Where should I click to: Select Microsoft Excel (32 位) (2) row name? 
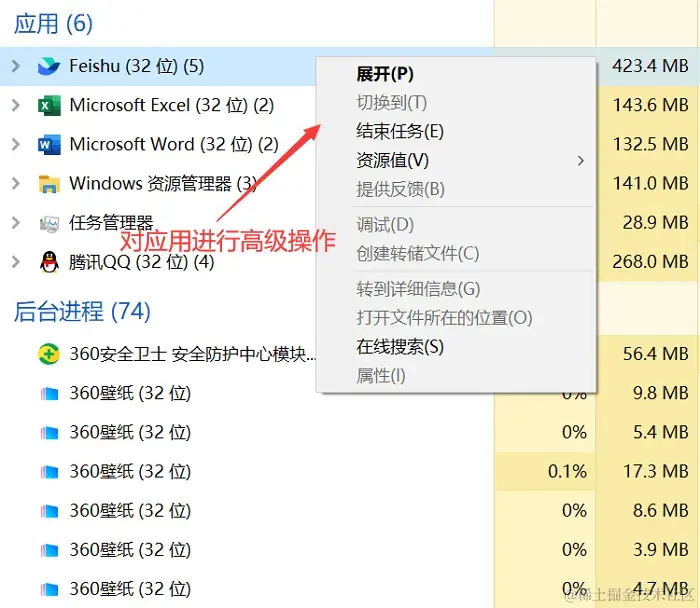(172, 106)
